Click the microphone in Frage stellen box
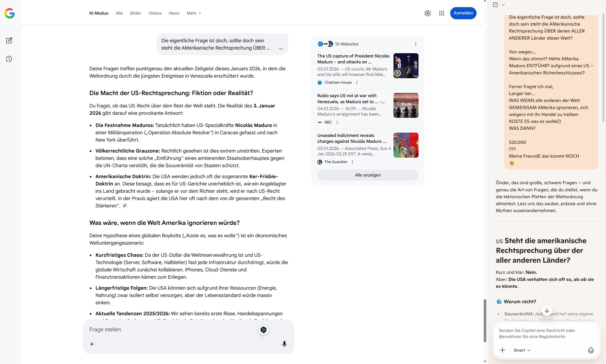The image size is (606, 364). 284,344
